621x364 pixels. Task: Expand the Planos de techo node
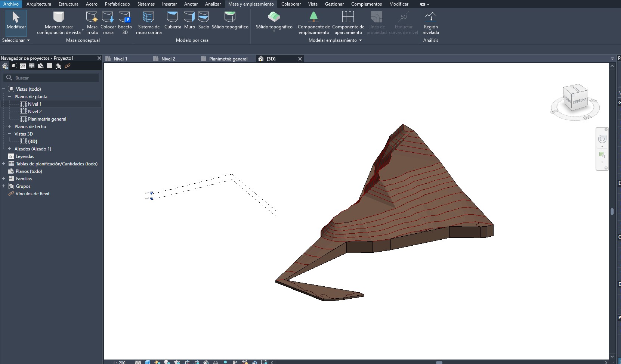pyautogui.click(x=10, y=127)
